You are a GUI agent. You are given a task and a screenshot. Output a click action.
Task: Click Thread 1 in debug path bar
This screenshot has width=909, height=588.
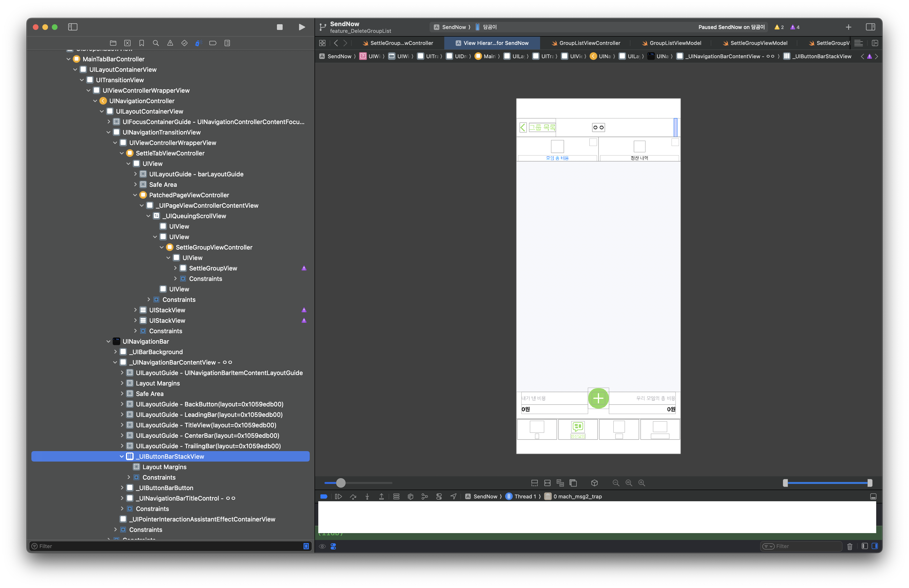(x=525, y=496)
